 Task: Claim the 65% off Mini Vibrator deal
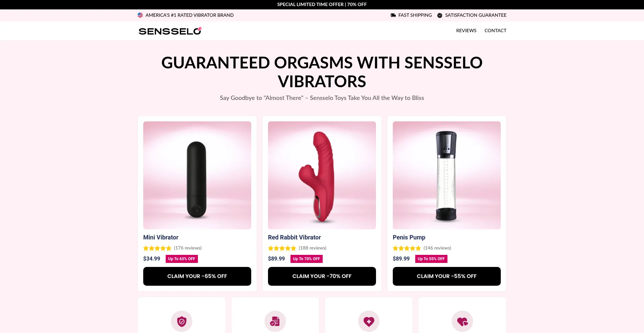click(x=197, y=276)
